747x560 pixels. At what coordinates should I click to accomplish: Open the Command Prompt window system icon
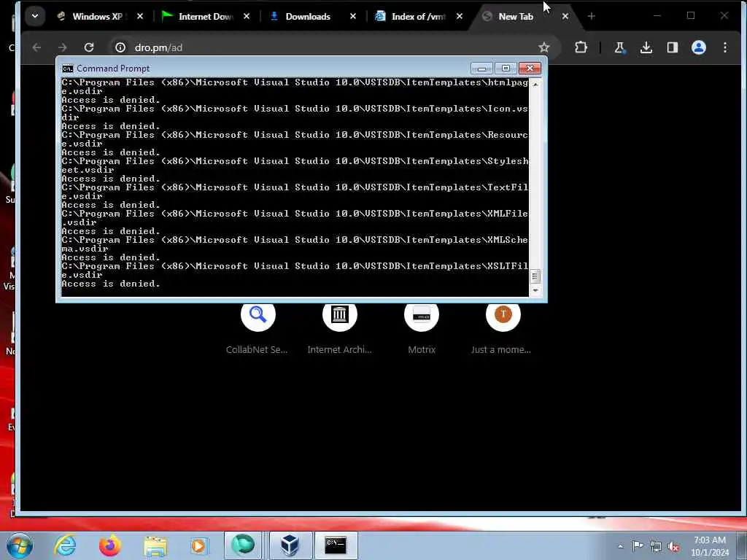pos(68,69)
